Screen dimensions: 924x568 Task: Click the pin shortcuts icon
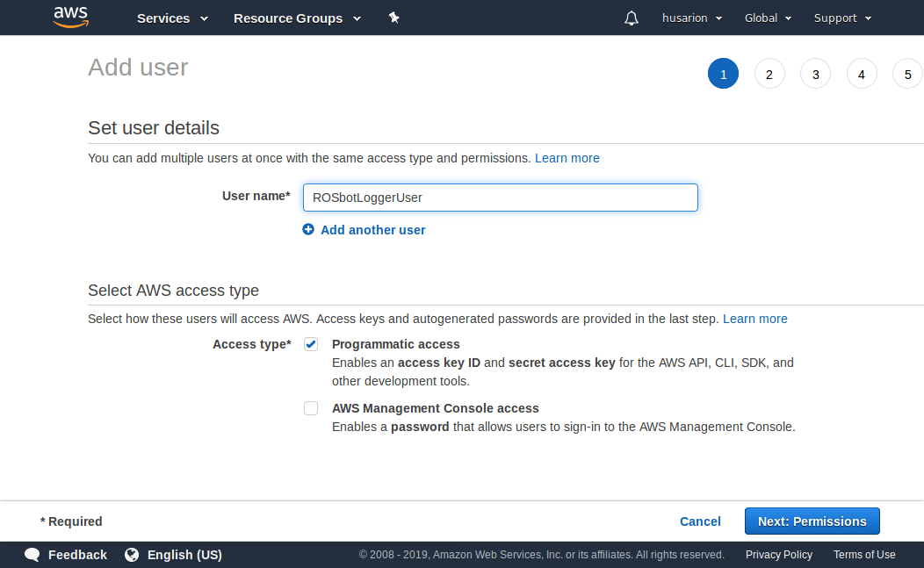tap(394, 18)
